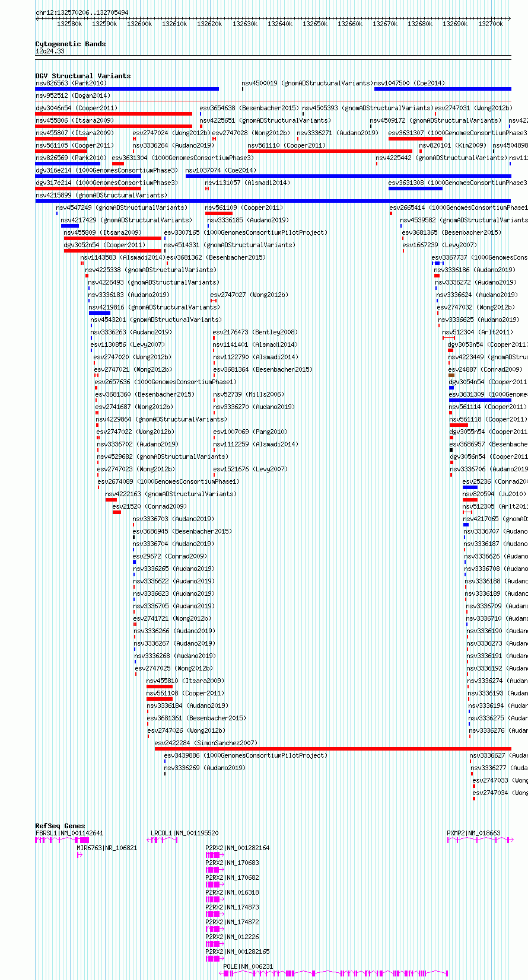
Task: Select variant esv2747027 (Wong2012b)
Action: click(249, 295)
